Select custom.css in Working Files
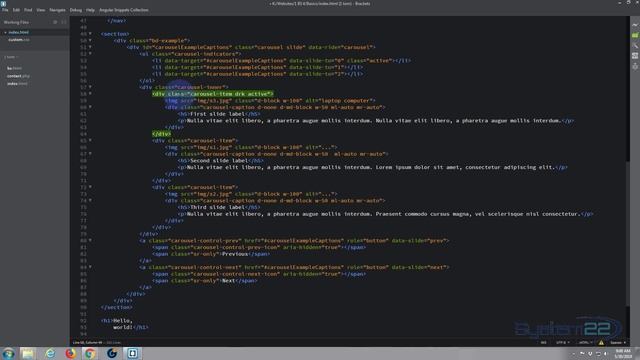The width and height of the screenshot is (640, 360). (x=19, y=40)
